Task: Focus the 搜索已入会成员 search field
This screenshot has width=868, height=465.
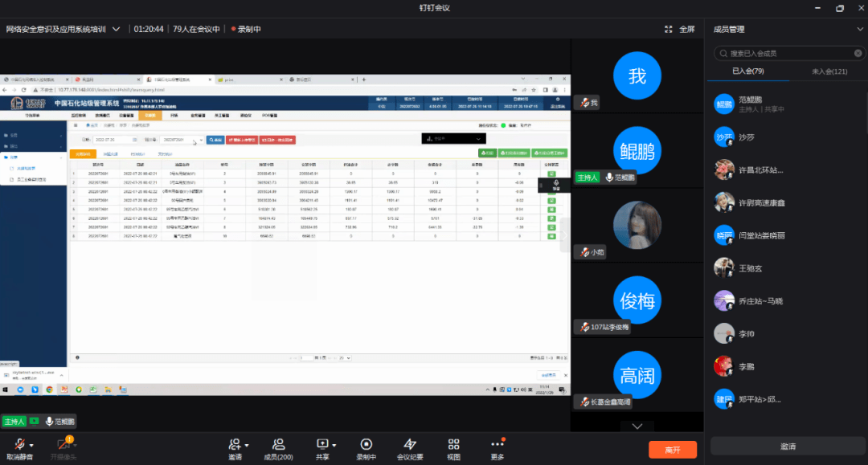Action: point(788,53)
